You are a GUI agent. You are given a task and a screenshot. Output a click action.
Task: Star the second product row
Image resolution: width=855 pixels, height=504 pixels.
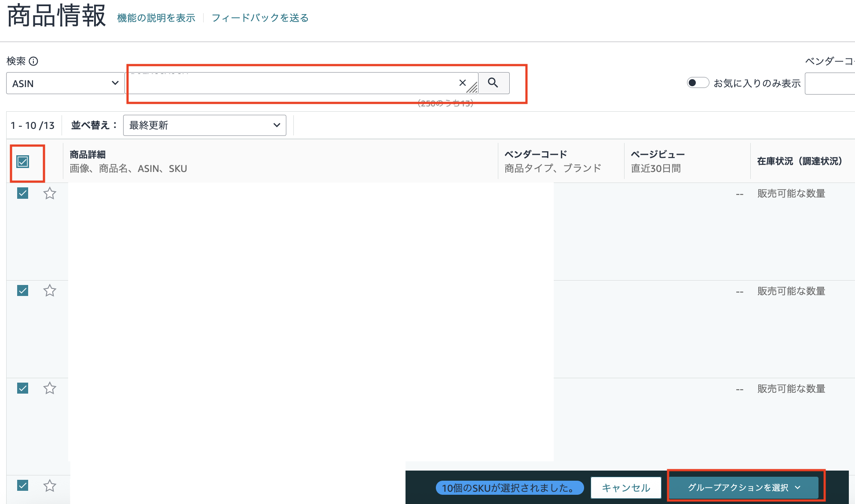pos(50,291)
